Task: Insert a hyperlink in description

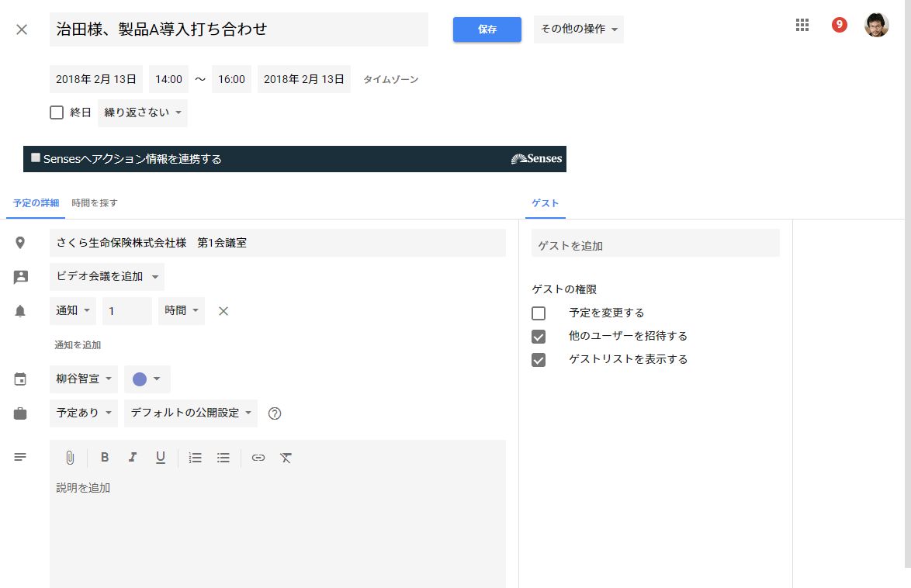Action: pyautogui.click(x=258, y=458)
